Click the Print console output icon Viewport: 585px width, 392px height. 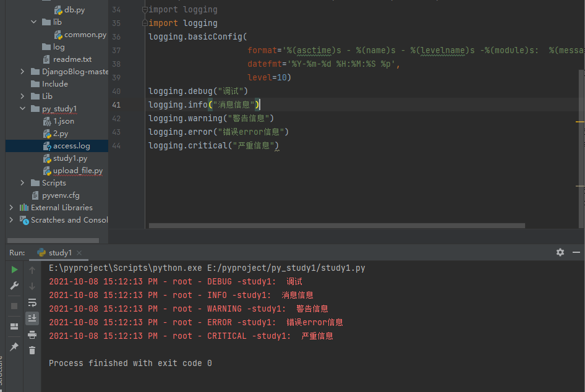coord(32,334)
